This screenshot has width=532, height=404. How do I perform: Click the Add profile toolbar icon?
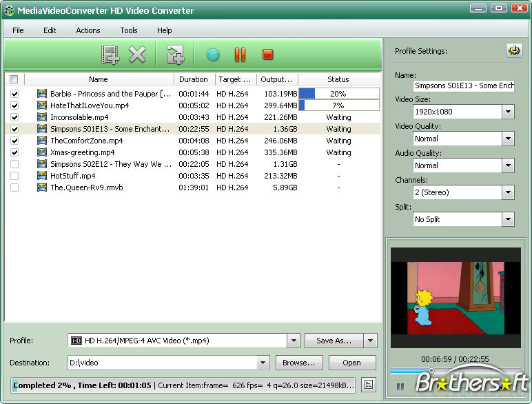[175, 54]
